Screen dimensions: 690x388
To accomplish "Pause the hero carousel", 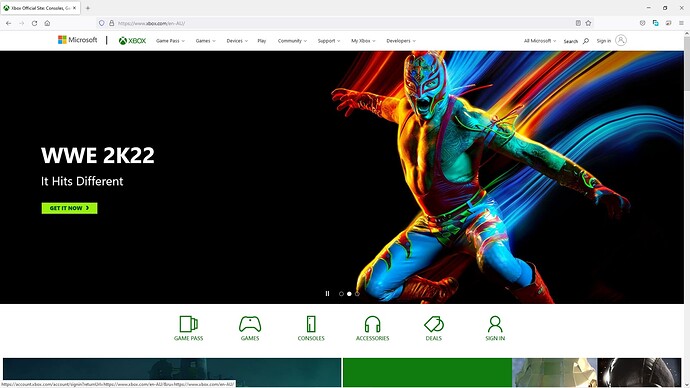I will click(327, 293).
